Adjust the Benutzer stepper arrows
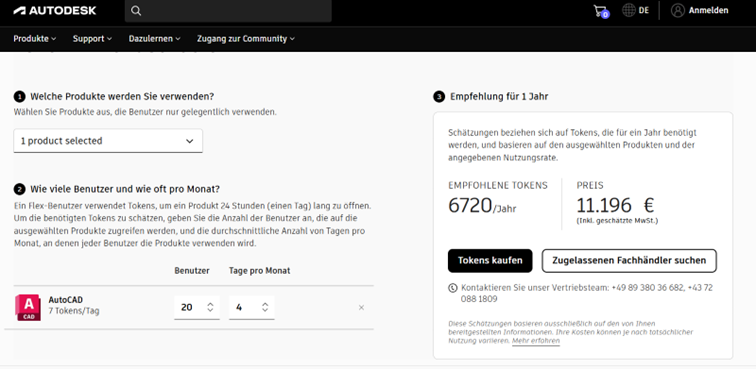The image size is (756, 369). click(210, 307)
